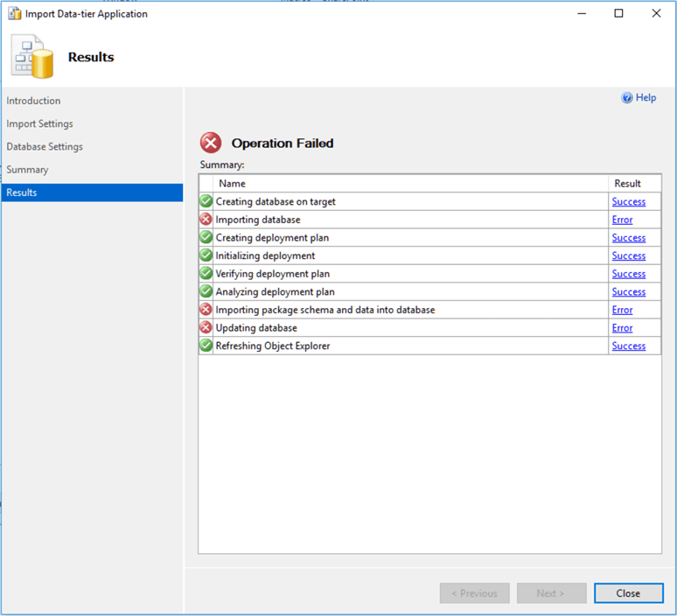This screenshot has height=616, width=677.
Task: Open Error link for Importing package schema and data
Action: [622, 310]
